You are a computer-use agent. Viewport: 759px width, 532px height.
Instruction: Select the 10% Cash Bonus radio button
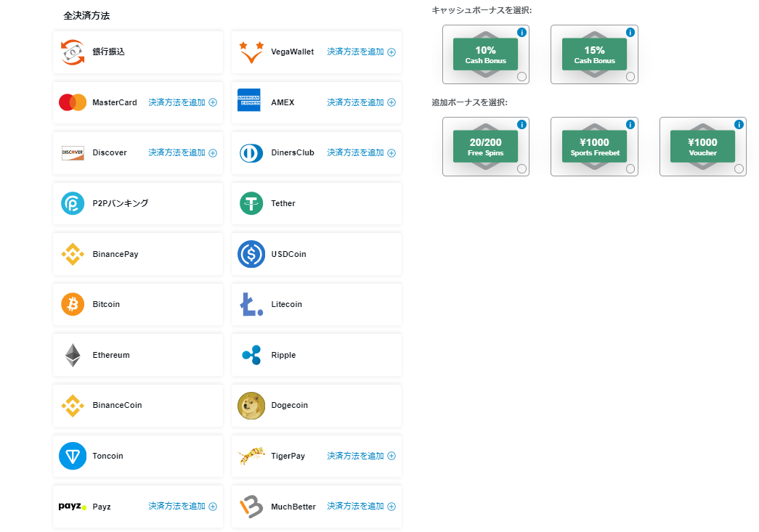point(521,76)
